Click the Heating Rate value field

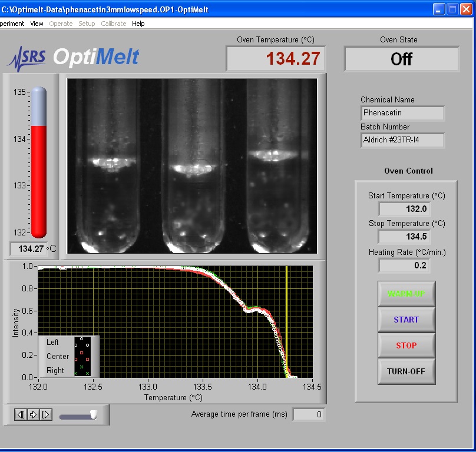coord(404,265)
